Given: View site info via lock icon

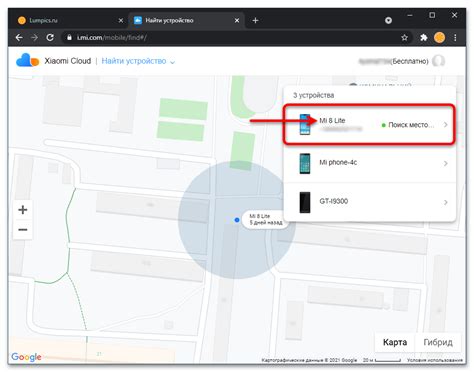Looking at the screenshot, I should click(x=69, y=38).
